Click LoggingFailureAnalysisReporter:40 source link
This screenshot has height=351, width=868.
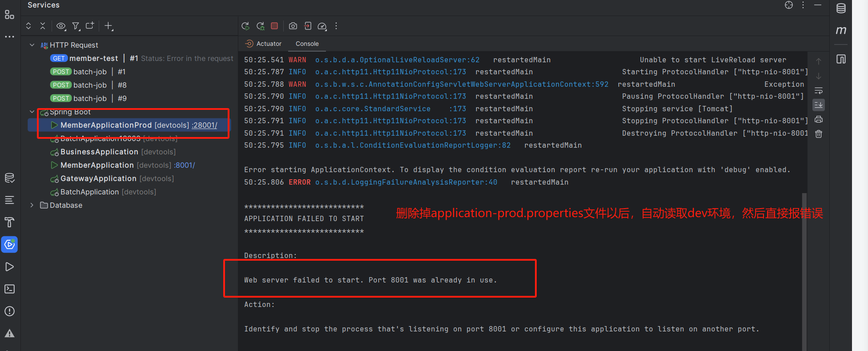(x=406, y=182)
